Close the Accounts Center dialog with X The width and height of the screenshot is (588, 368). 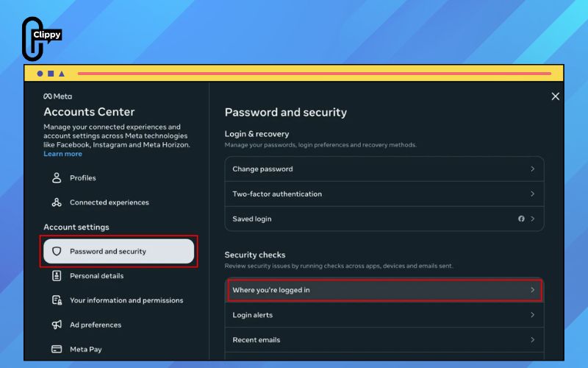click(556, 96)
